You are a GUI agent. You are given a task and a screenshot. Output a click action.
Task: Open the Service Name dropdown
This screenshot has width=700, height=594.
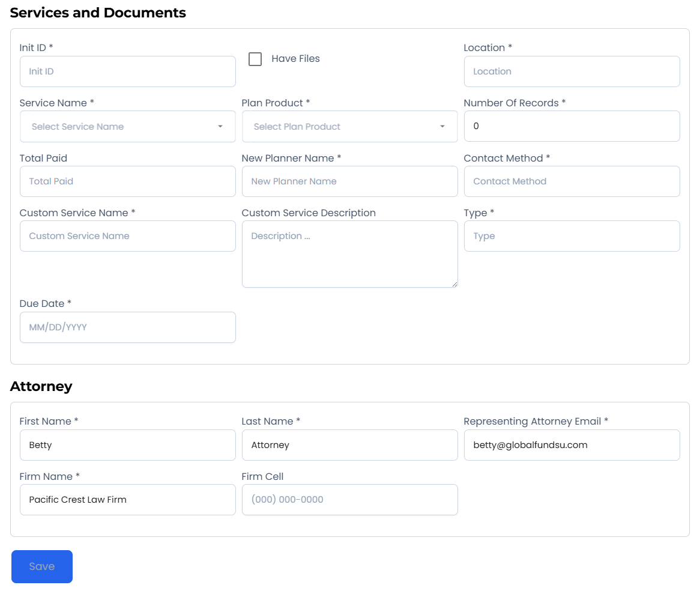(120, 127)
